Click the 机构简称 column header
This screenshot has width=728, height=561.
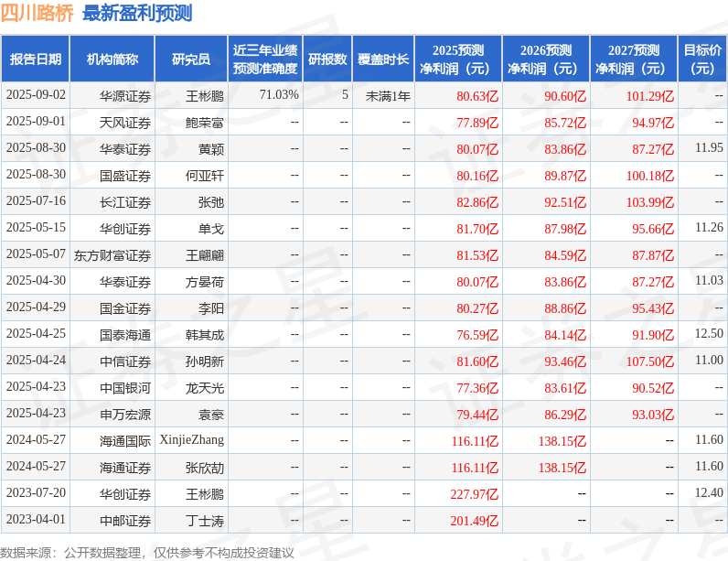pyautogui.click(x=112, y=59)
